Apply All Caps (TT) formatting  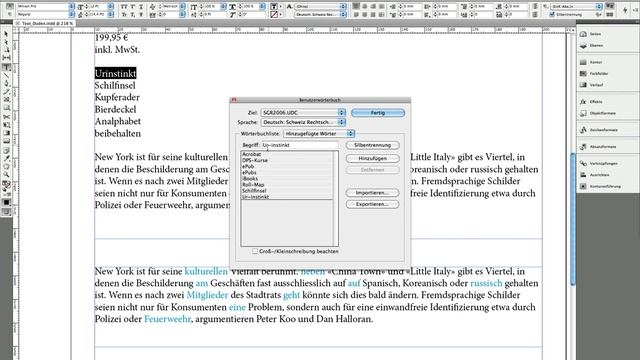124,7
